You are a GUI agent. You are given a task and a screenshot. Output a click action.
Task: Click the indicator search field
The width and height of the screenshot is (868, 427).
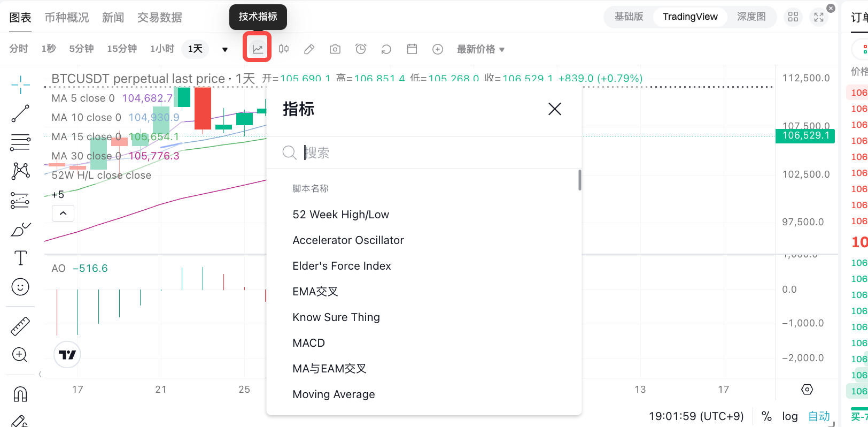click(428, 153)
